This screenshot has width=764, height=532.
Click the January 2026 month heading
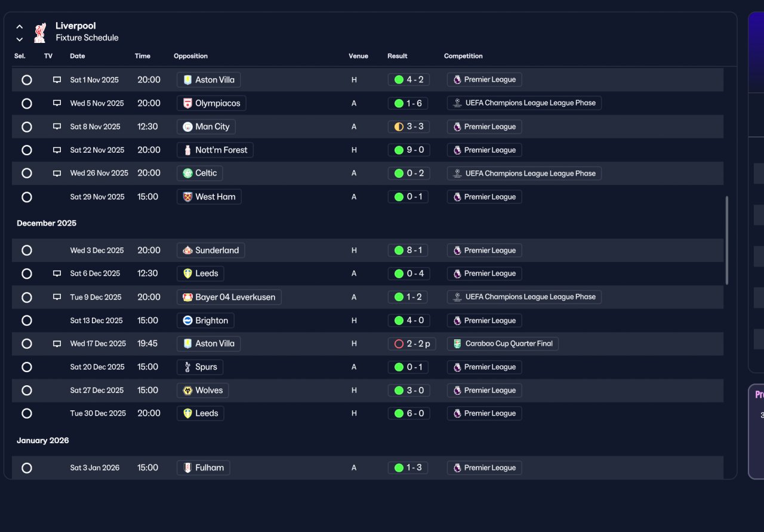tap(43, 441)
